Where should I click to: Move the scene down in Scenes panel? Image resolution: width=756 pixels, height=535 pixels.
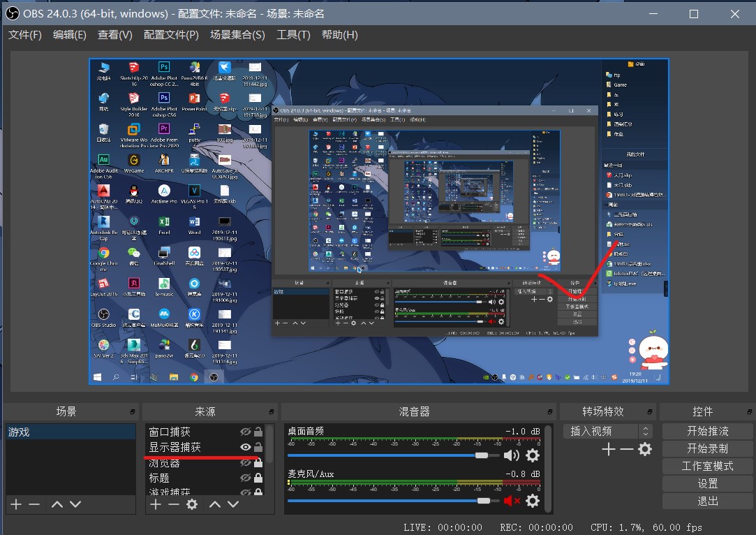[75, 504]
